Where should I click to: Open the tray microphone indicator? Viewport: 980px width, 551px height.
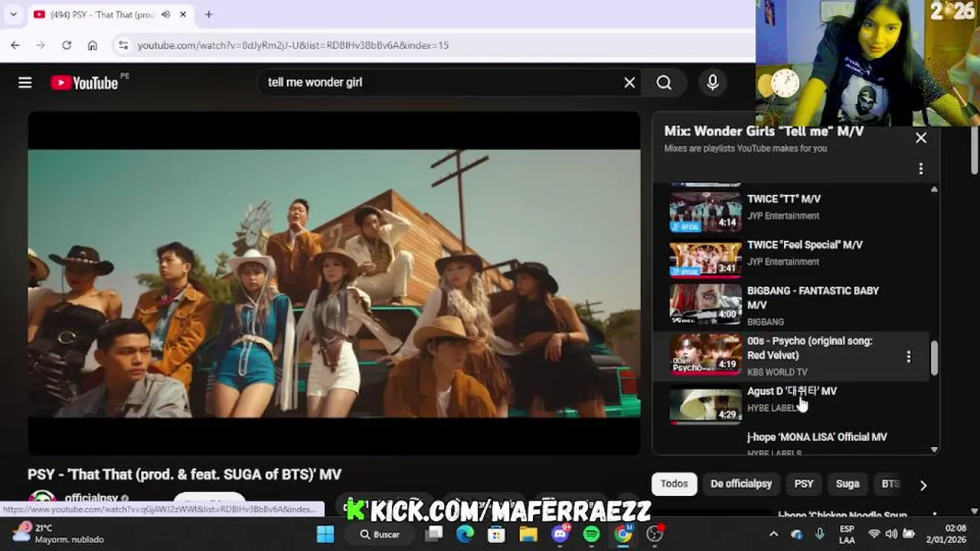pyautogui.click(x=820, y=534)
